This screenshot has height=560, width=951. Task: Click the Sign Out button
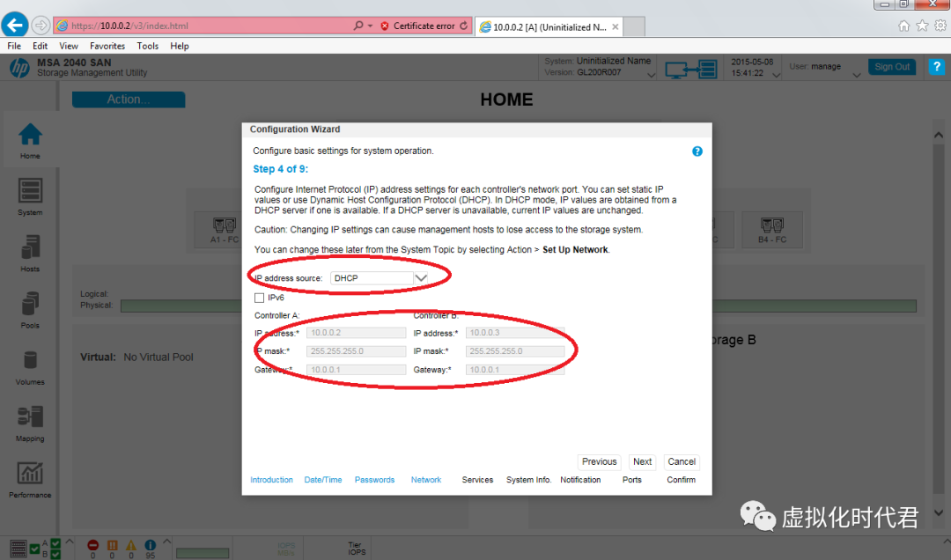(x=892, y=67)
